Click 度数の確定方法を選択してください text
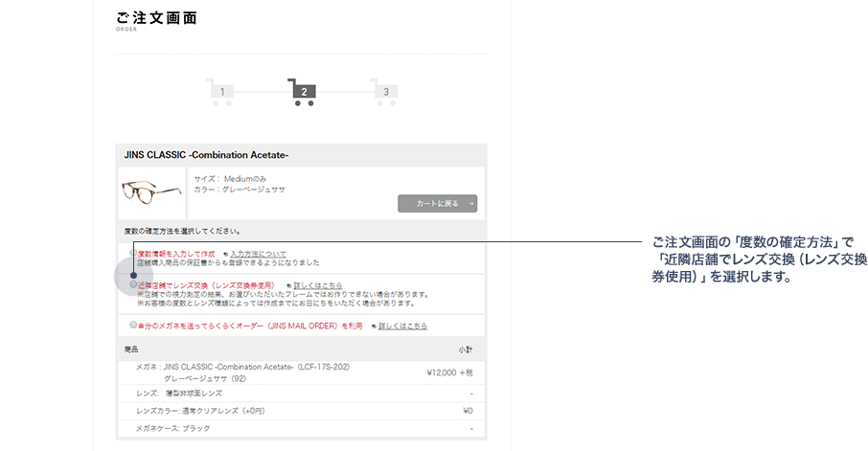The width and height of the screenshot is (868, 451). [x=182, y=232]
